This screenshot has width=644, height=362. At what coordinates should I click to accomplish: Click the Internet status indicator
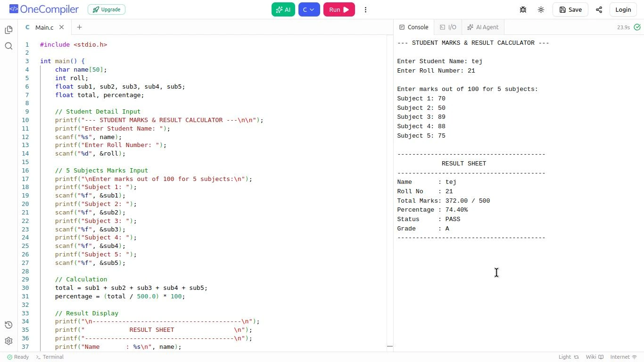[x=623, y=357]
